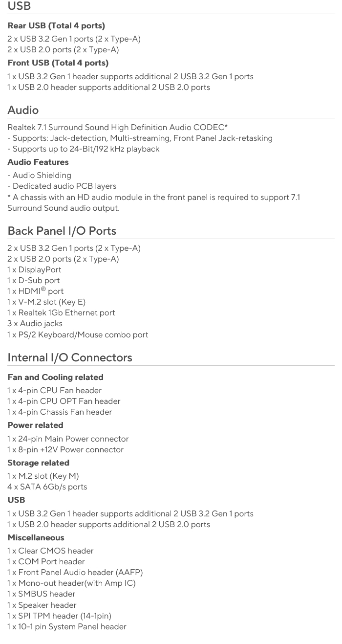Click the Realtek 7.1 Surround Sound CODEC line

click(117, 127)
